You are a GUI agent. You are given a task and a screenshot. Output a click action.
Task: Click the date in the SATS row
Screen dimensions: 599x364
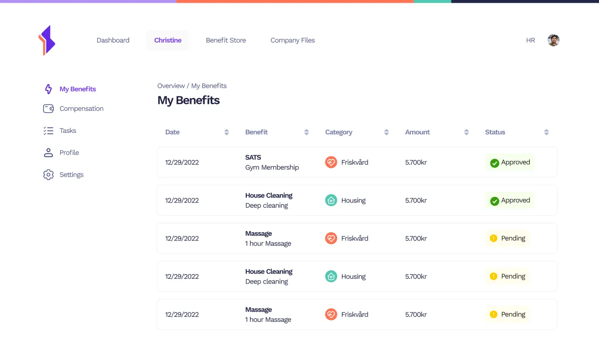coord(182,162)
